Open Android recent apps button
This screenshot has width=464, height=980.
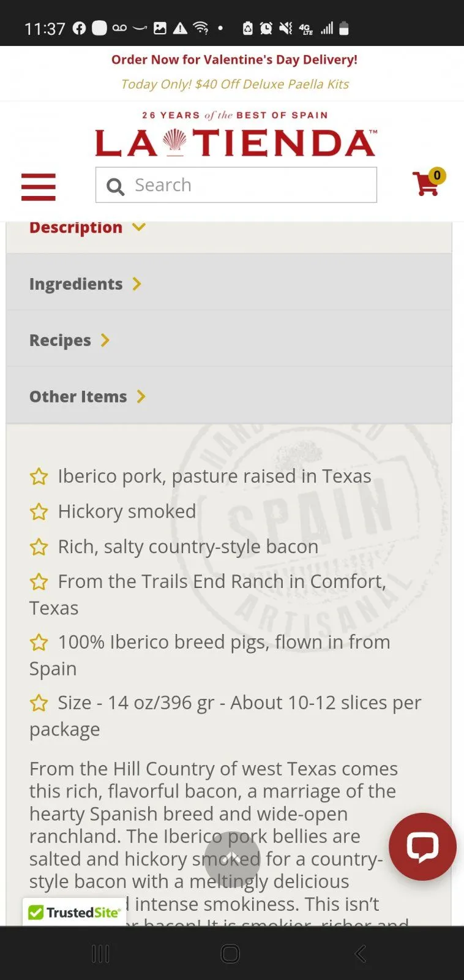[100, 954]
